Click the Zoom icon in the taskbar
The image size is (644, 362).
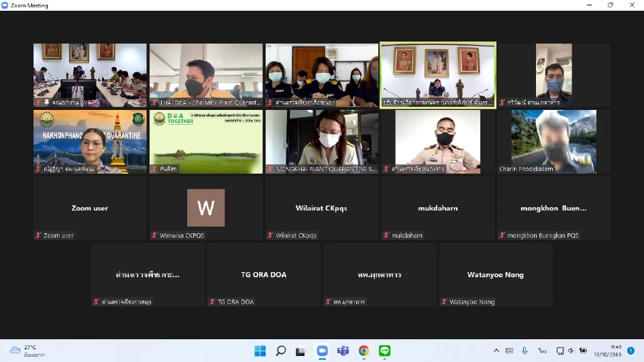point(322,351)
